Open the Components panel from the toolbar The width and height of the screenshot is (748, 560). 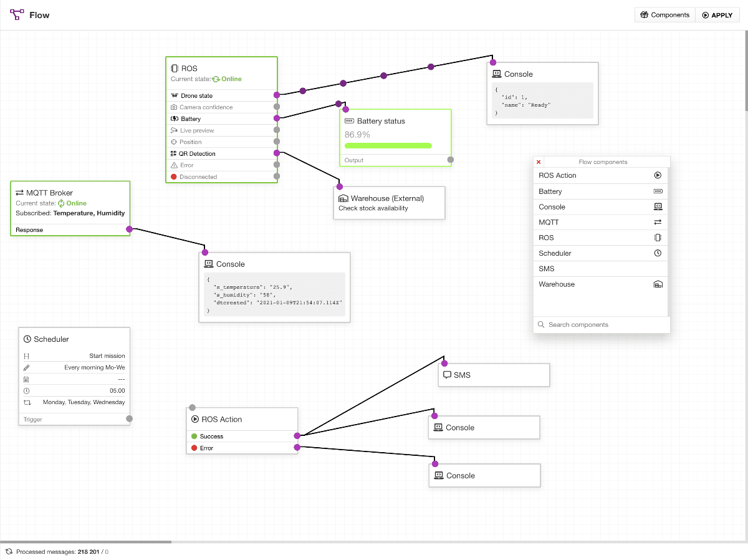(664, 14)
